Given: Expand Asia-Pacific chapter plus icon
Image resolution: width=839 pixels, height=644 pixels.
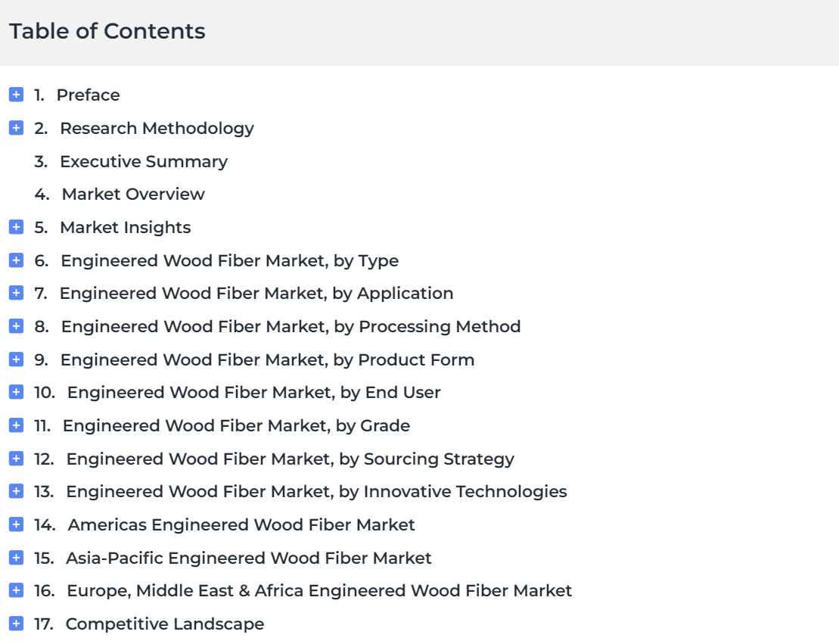Looking at the screenshot, I should tap(16, 558).
